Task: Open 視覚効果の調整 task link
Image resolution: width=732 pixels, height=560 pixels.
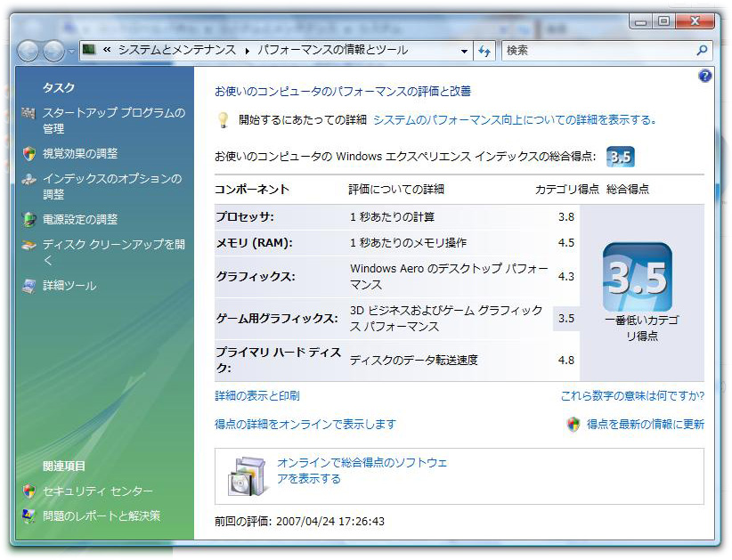Action: (80, 153)
